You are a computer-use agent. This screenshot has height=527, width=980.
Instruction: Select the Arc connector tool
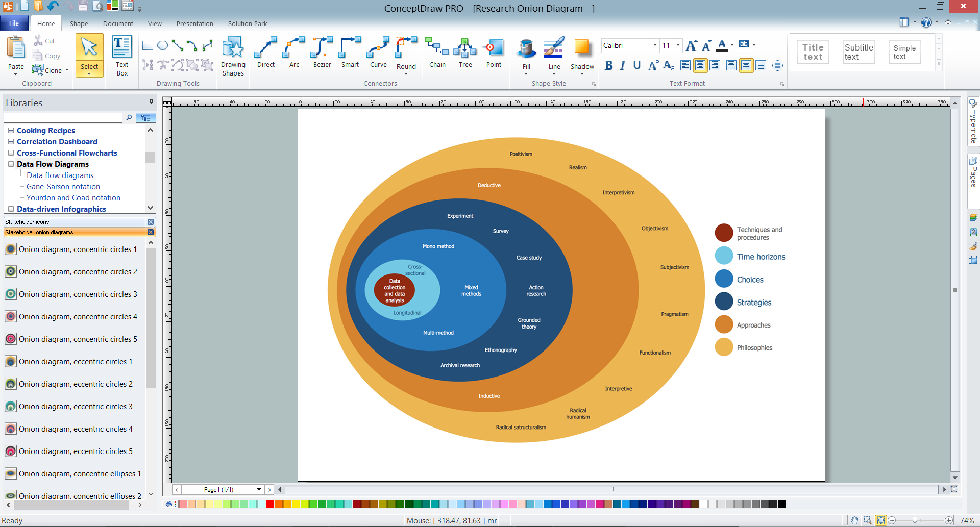294,52
